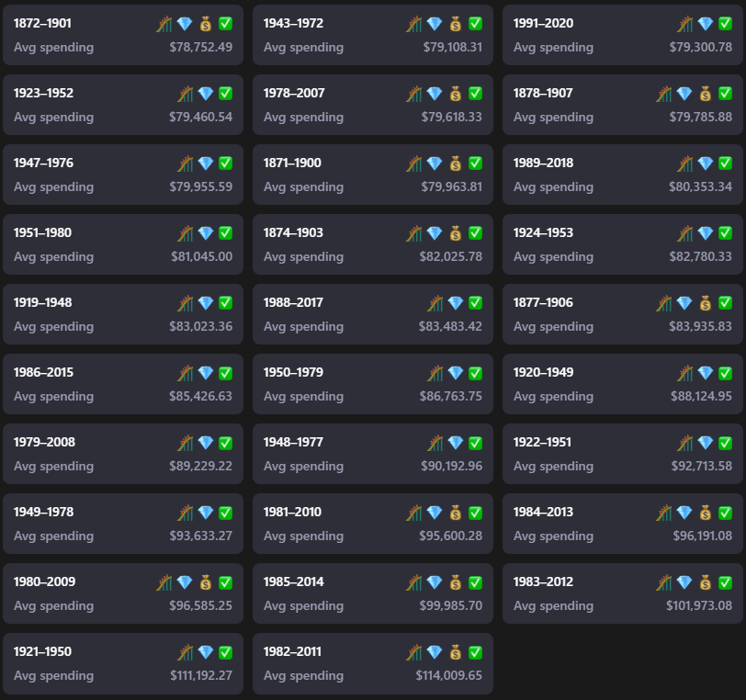Select the money bag icon for 1878–1907

point(705,94)
